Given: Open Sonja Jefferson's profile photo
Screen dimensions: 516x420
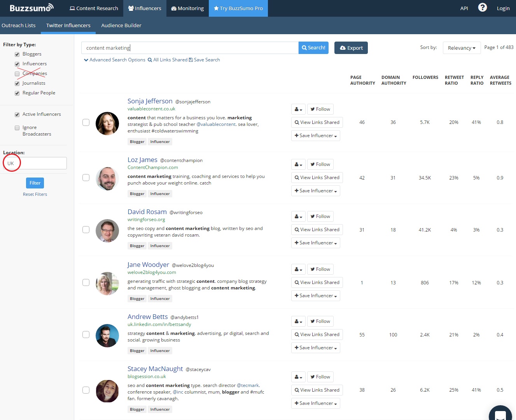Looking at the screenshot, I should pyautogui.click(x=107, y=124).
